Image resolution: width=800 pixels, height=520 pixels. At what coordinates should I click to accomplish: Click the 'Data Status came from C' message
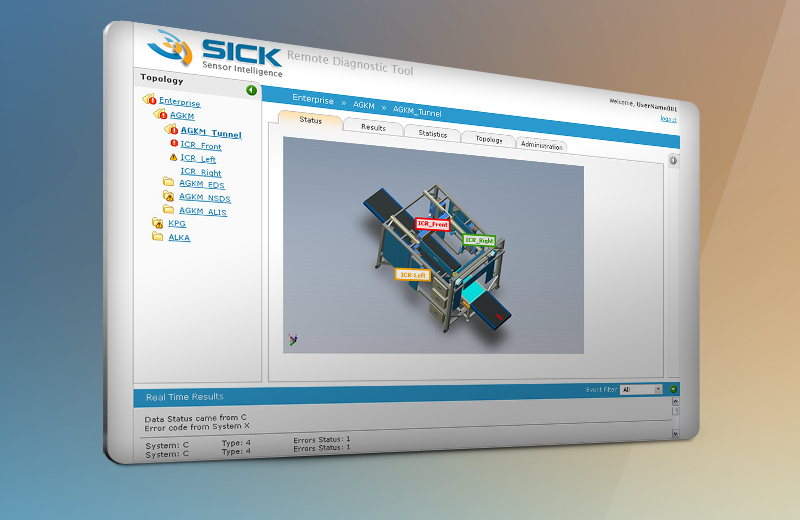(x=195, y=418)
